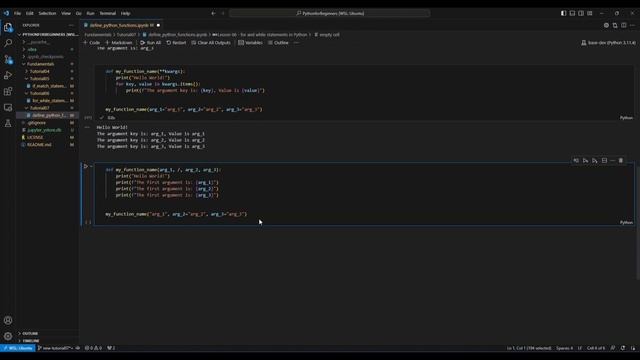The width and height of the screenshot is (640, 360).
Task: Open the Selection menu
Action: pyautogui.click(x=47, y=13)
